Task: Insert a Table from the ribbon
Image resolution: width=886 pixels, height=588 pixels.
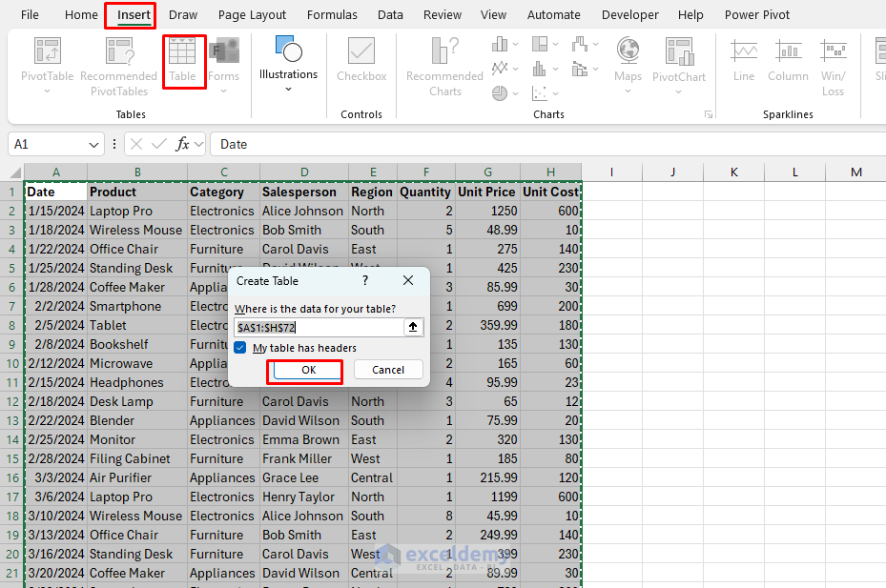Action: (182, 60)
